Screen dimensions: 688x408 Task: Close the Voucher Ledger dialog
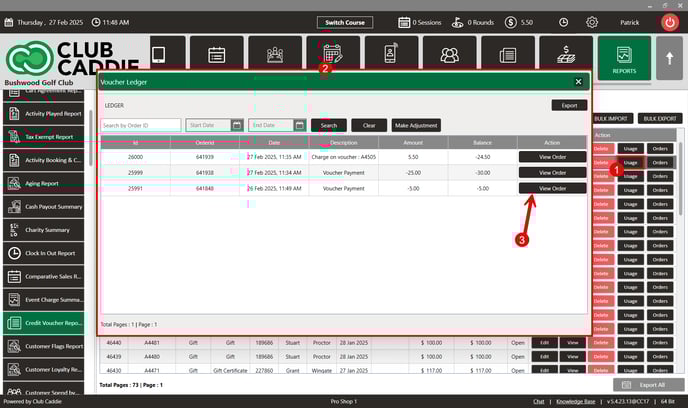[578, 82]
